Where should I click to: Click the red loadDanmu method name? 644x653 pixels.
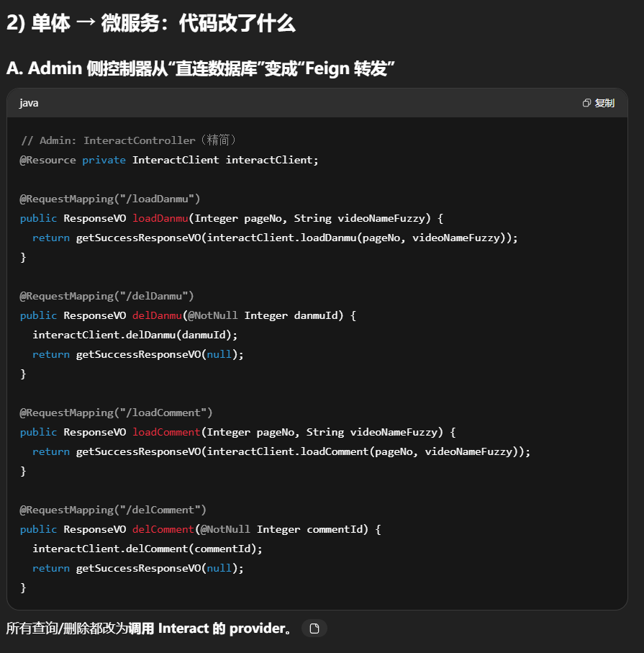(x=160, y=218)
